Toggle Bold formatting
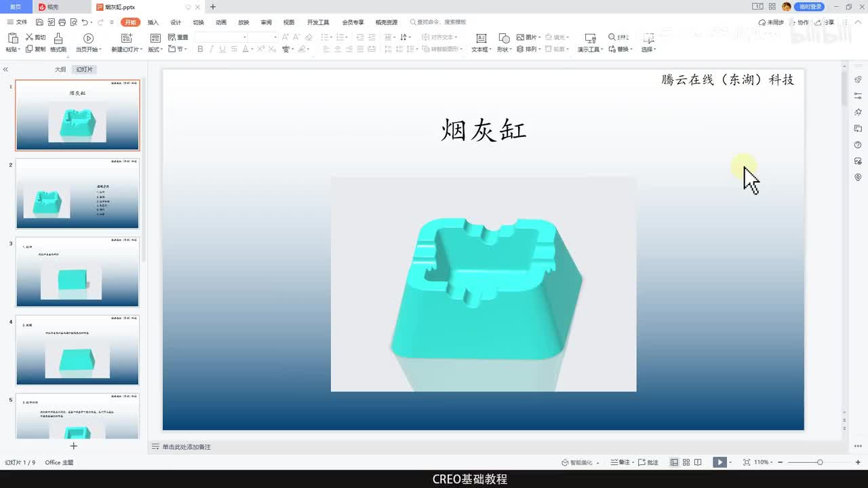This screenshot has width=868, height=488. [x=200, y=49]
